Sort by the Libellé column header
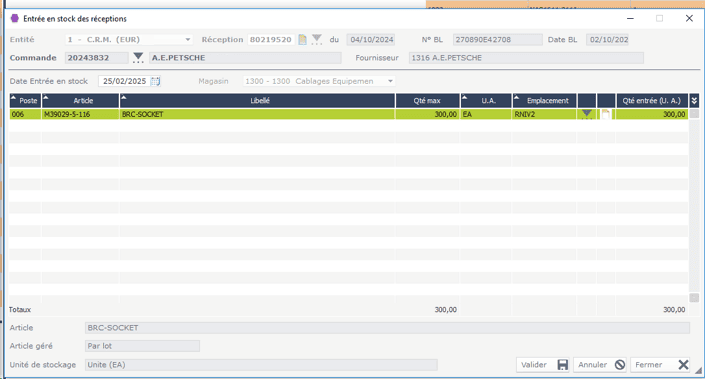The image size is (705, 379). (x=258, y=101)
